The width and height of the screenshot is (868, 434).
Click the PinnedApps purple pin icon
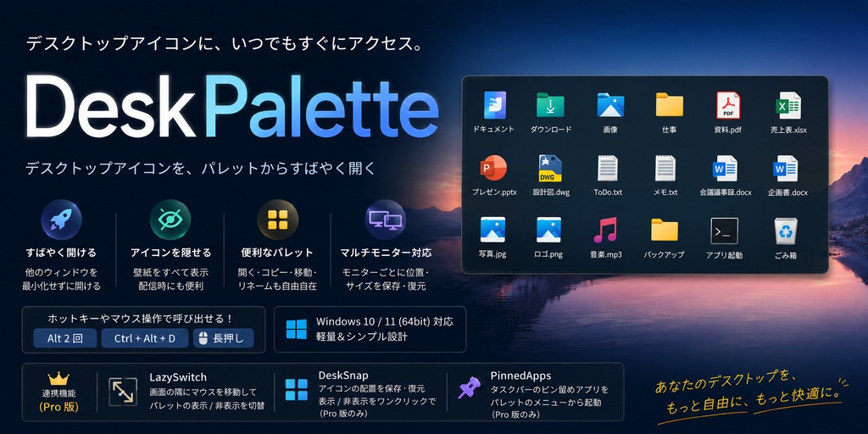tap(470, 387)
